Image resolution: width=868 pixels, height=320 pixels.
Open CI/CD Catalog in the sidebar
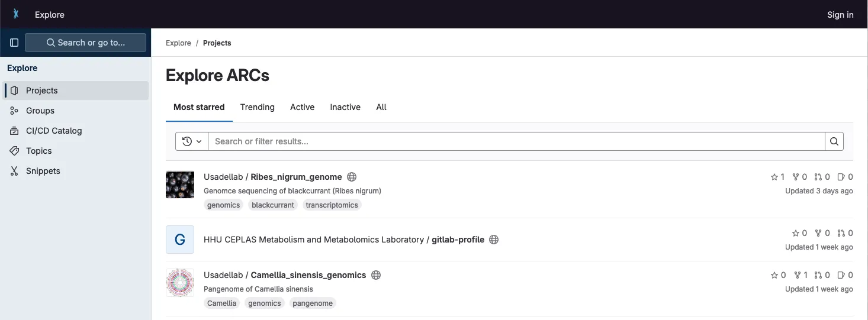point(54,131)
